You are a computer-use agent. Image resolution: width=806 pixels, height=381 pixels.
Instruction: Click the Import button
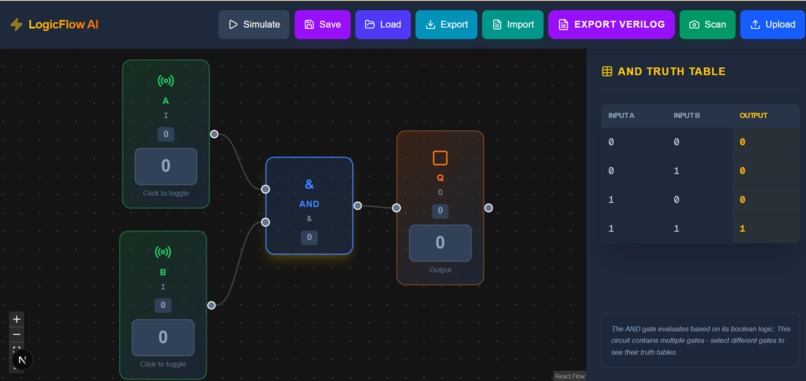click(x=512, y=25)
